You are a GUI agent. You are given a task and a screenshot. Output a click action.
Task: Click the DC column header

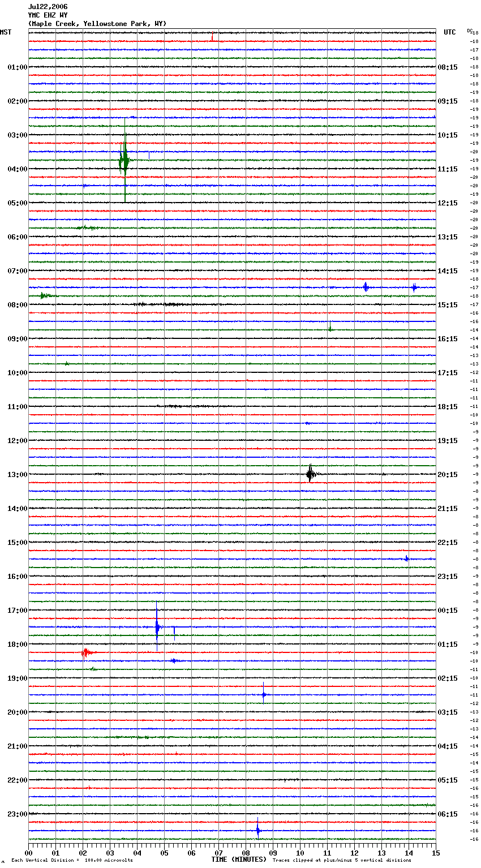click(470, 30)
